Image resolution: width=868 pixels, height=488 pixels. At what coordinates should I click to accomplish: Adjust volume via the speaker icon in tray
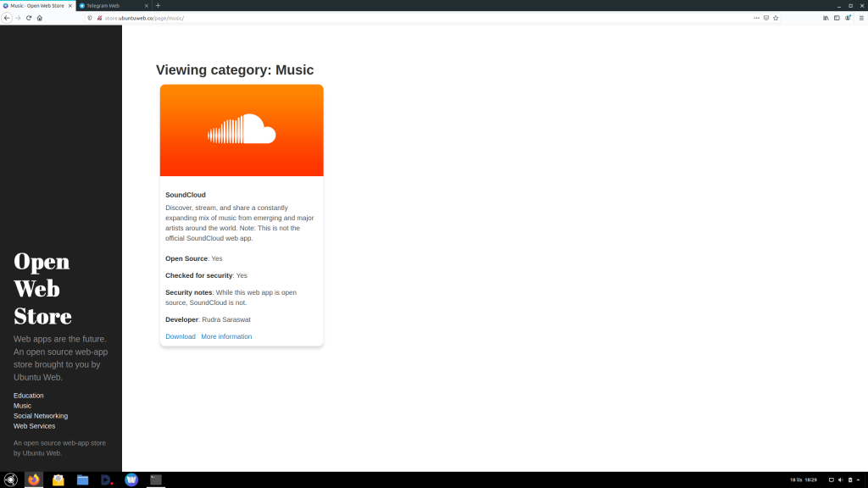point(841,480)
